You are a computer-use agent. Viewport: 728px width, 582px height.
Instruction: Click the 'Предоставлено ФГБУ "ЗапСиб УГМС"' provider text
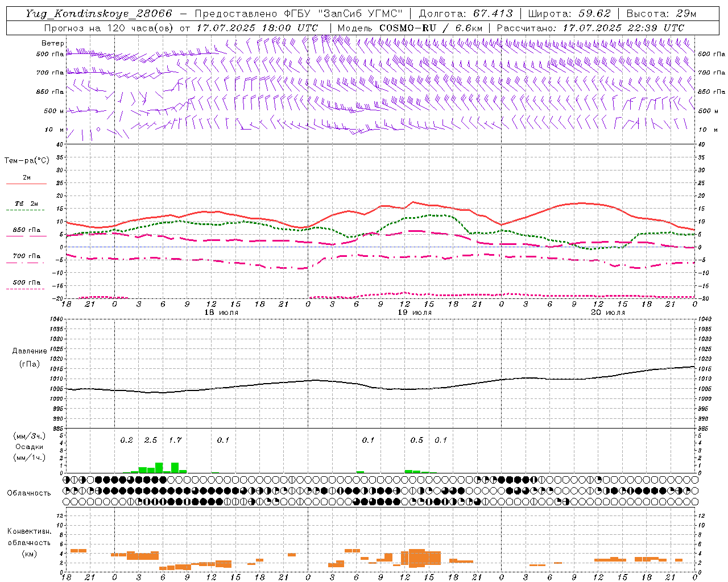click(299, 14)
